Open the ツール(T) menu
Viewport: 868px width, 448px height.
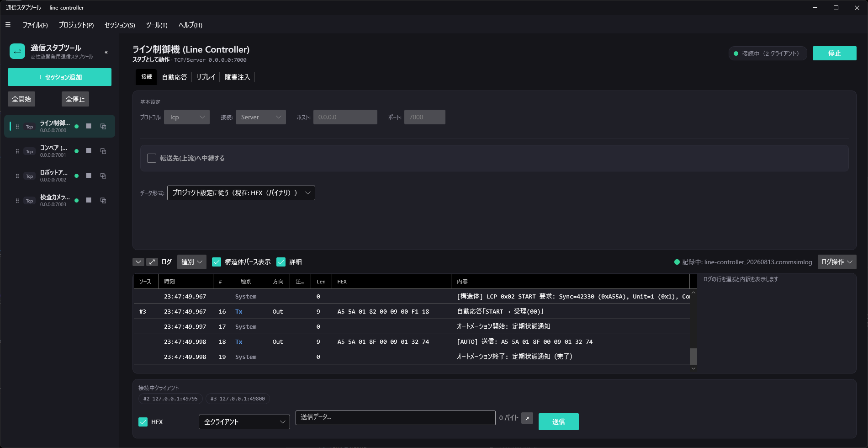click(157, 25)
